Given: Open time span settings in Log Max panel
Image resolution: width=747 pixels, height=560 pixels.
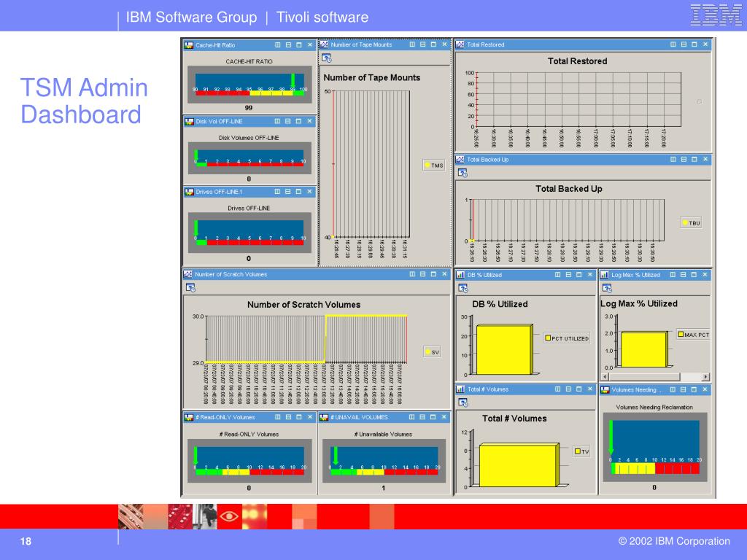Looking at the screenshot, I should point(607,288).
